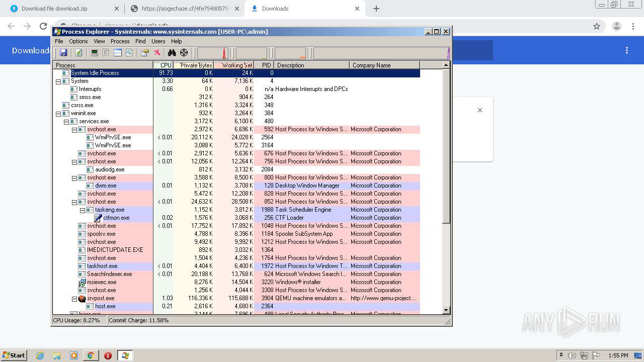Open the Users menu
Viewport: 644px width, 362px height.
(158, 41)
